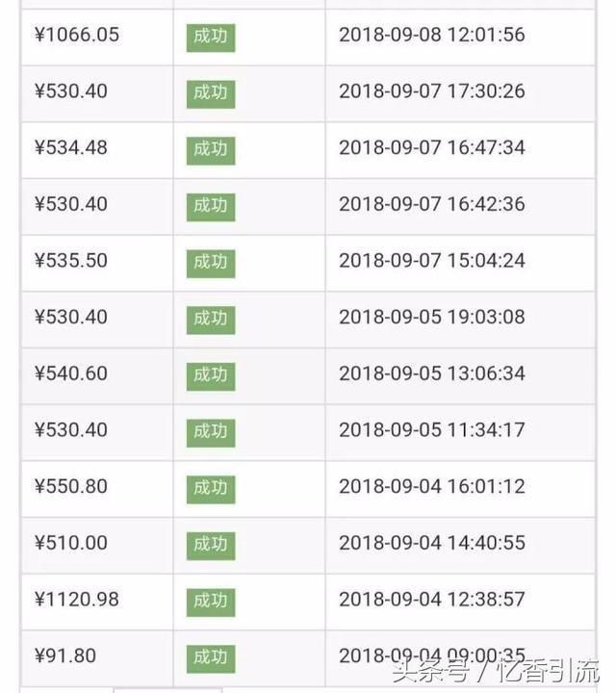Click the ¥534.48 amount
Viewport: 616px width, 693px height.
point(71,148)
